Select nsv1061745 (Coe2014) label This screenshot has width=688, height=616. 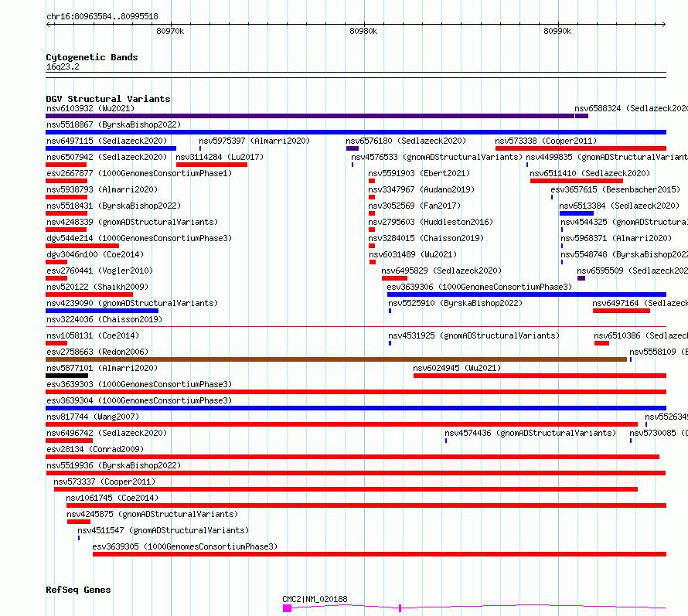coord(112,498)
